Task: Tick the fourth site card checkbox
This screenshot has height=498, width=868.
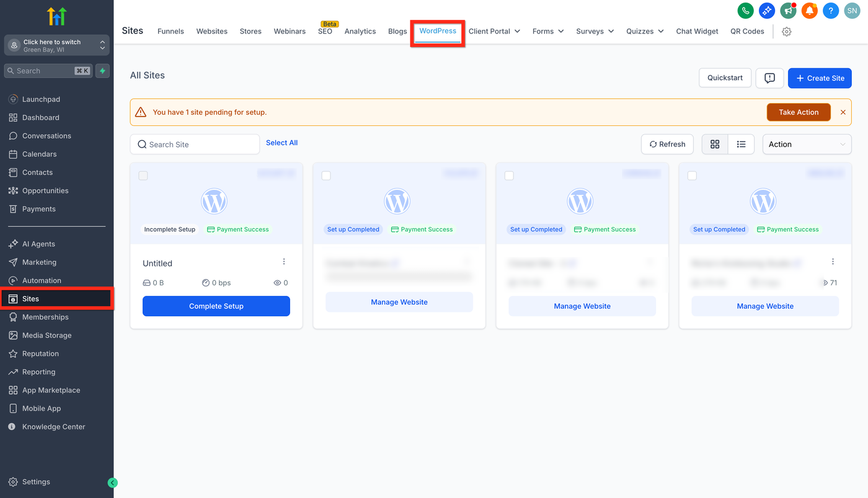Action: coord(692,176)
